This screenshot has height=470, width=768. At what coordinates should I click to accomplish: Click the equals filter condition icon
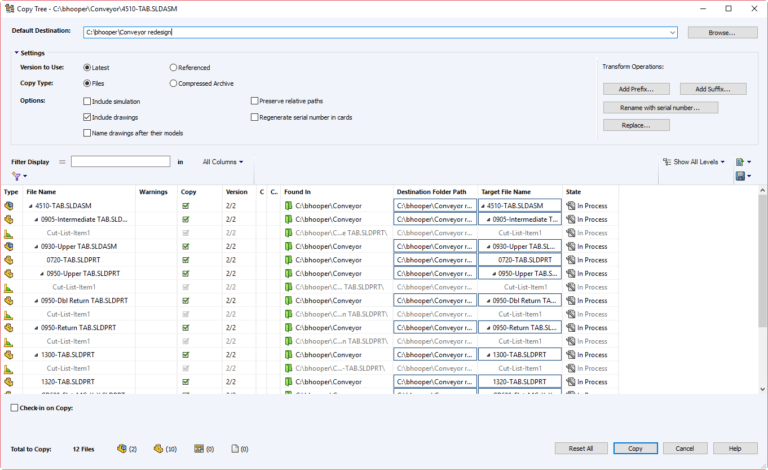(x=62, y=162)
